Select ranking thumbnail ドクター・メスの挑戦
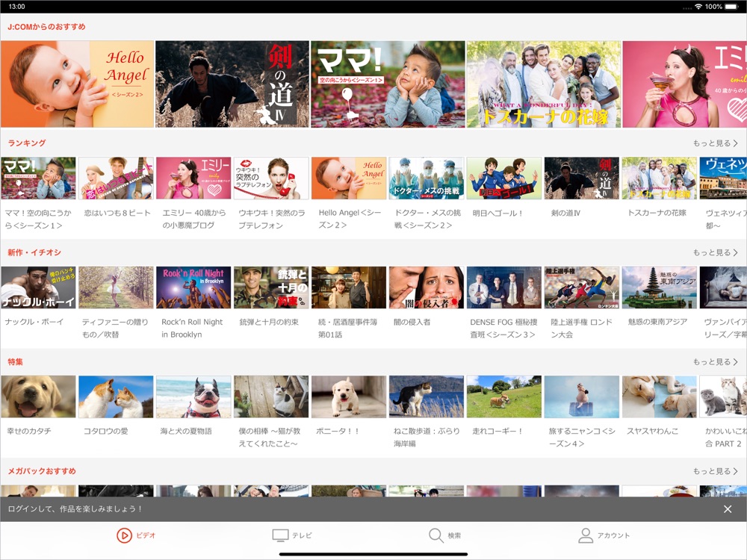 pyautogui.click(x=427, y=178)
